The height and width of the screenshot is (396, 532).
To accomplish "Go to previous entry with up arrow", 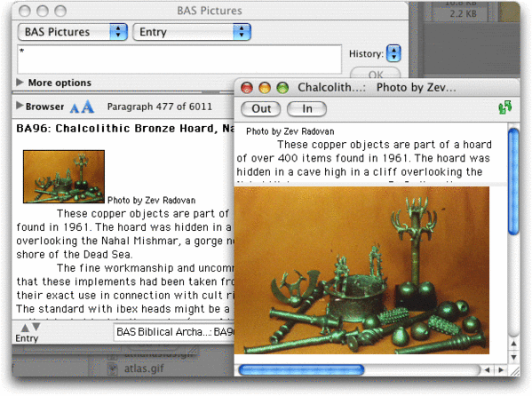I will pyautogui.click(x=25, y=328).
